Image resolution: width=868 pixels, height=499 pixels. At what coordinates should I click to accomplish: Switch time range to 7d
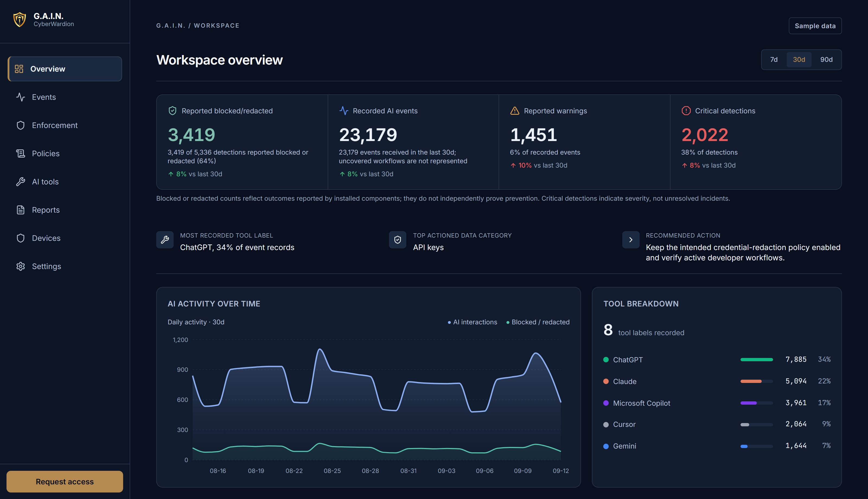tap(774, 60)
